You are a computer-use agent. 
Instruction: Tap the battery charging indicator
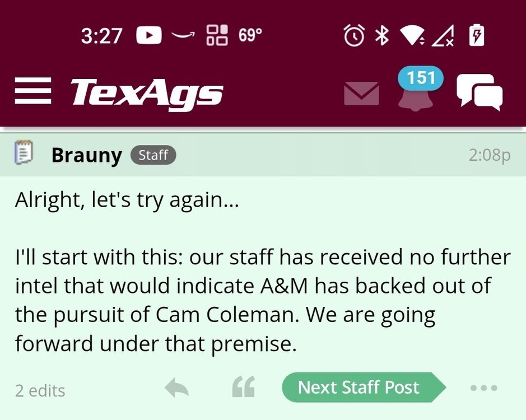tap(476, 36)
